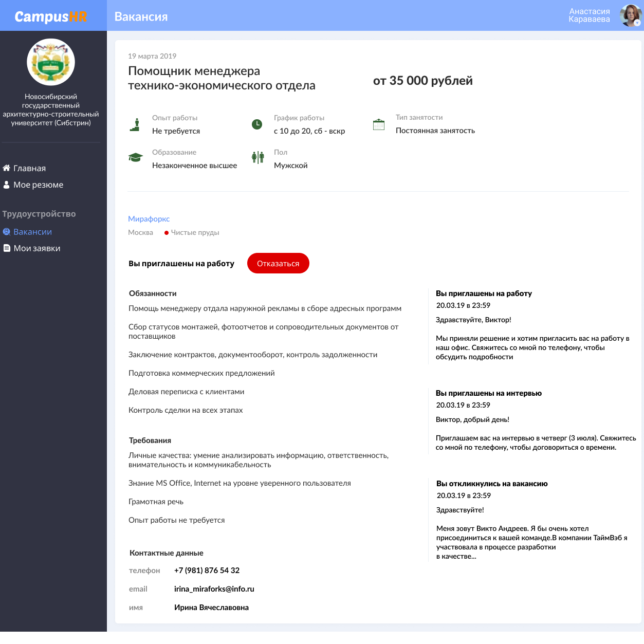Click the Вакансии search icon in sidebar
The height and width of the screenshot is (644, 644).
(x=7, y=232)
